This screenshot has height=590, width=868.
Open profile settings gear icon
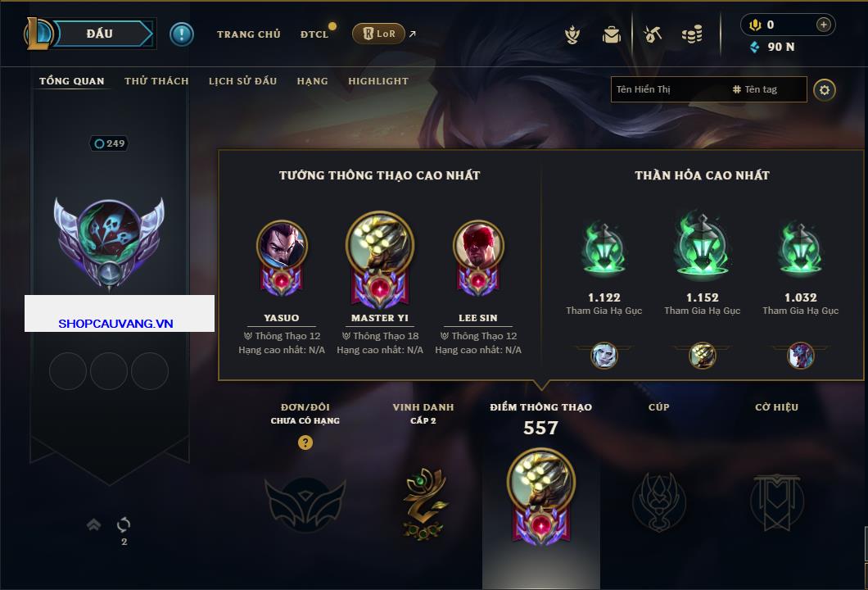click(x=825, y=90)
